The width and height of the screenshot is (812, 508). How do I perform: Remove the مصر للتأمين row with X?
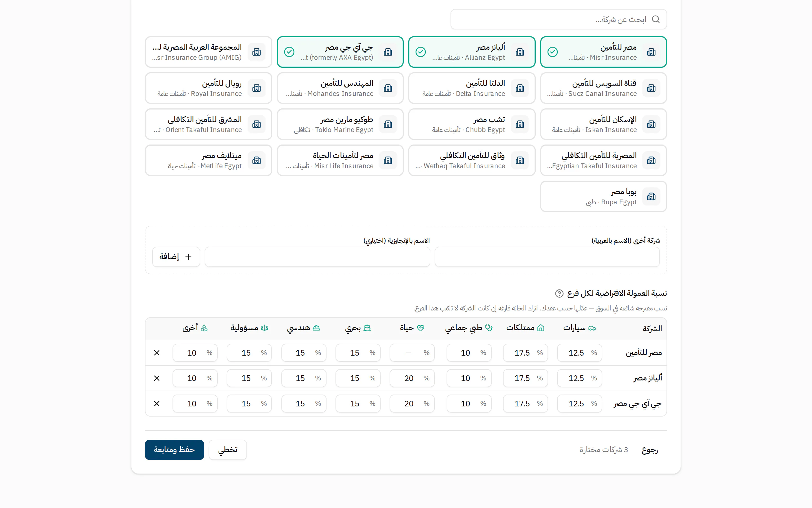(157, 353)
